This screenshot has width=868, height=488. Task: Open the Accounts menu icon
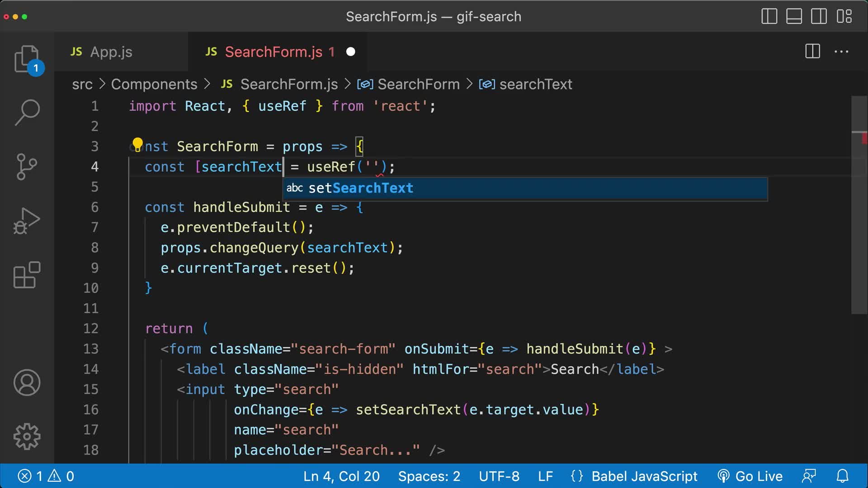[27, 383]
